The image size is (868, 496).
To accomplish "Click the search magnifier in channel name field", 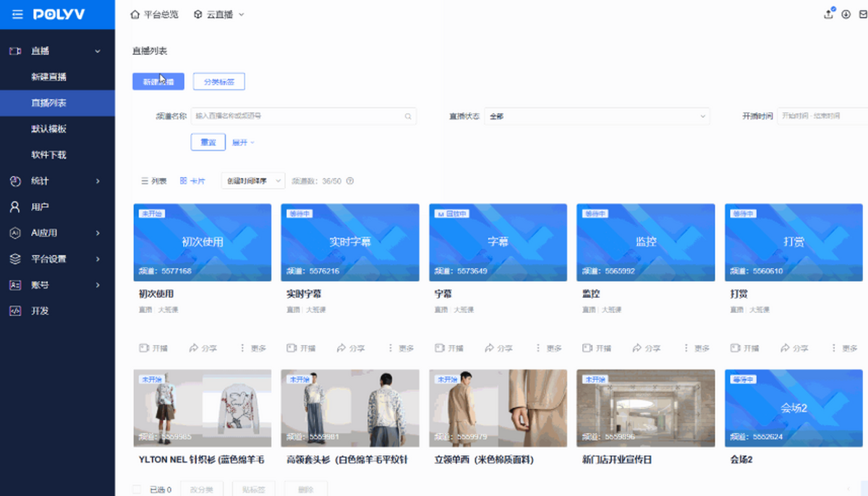I will [x=408, y=116].
